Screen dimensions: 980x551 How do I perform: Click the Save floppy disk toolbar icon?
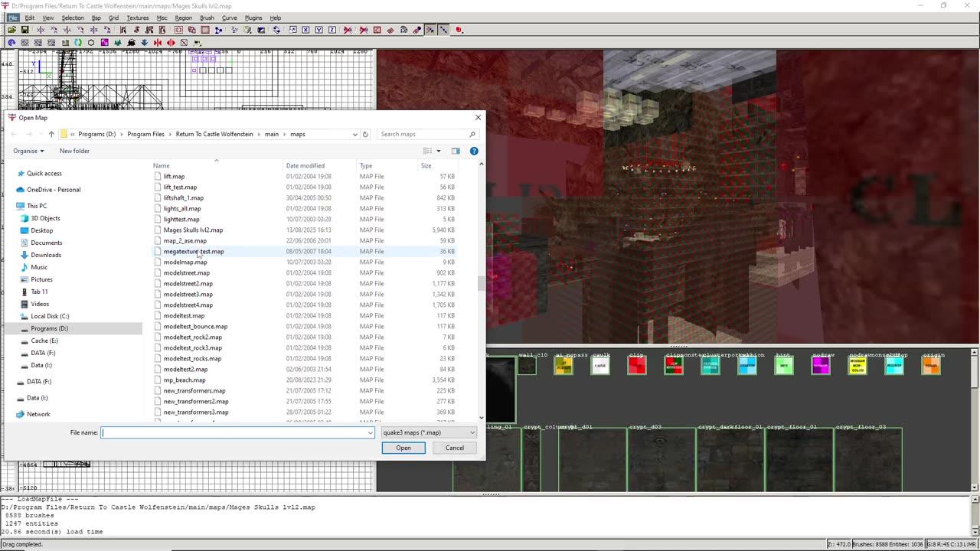pyautogui.click(x=24, y=30)
